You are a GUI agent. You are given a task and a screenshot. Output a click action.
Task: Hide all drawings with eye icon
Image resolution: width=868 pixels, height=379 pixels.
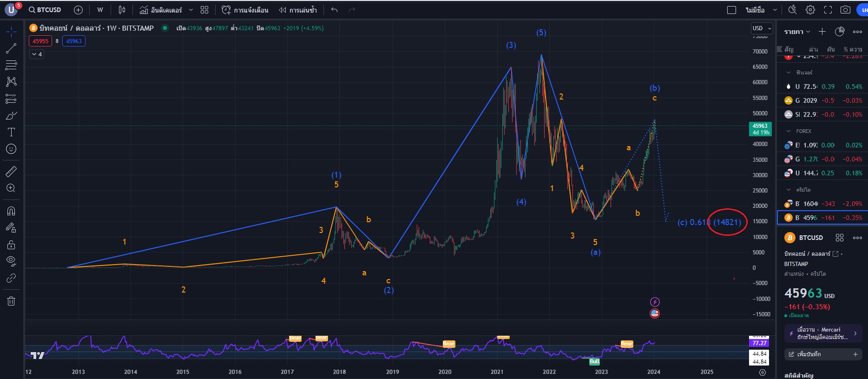[x=11, y=261]
